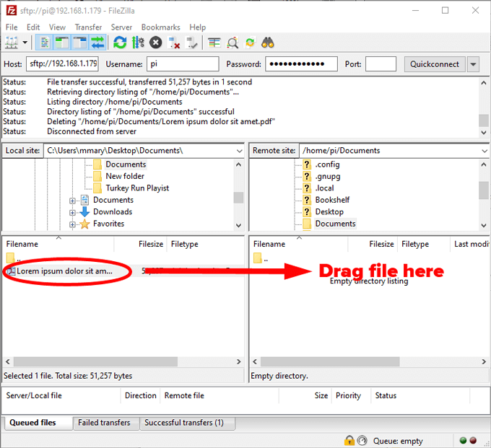Image resolution: width=491 pixels, height=448 pixels.
Task: Toggle message log display icon
Action: click(45, 43)
